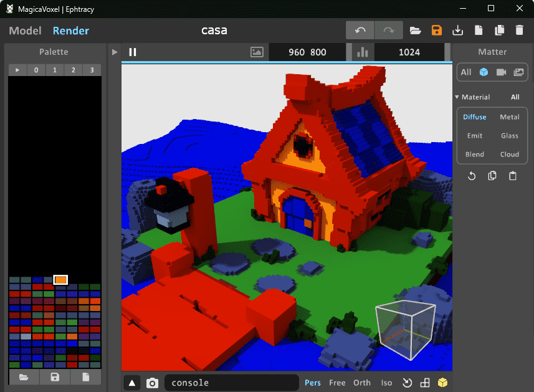Screen dimensions: 534x392
Task: Take a snapshot with the camera icon
Action: pos(152,383)
